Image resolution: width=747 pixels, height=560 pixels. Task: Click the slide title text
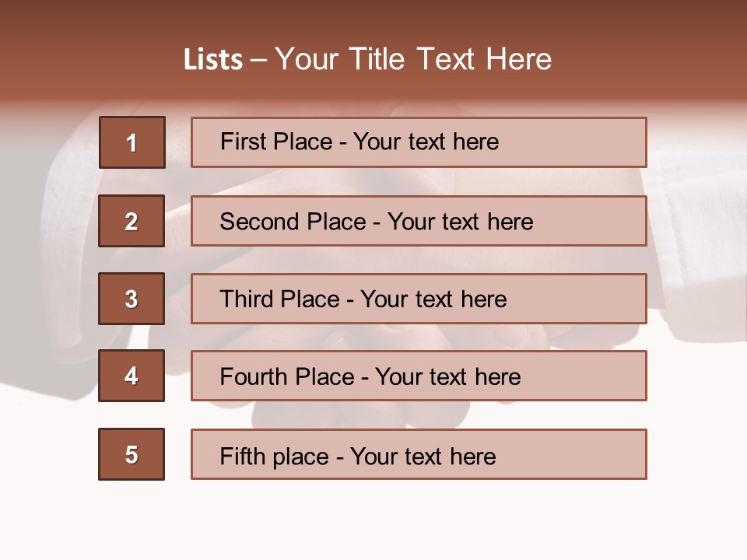[x=367, y=59]
